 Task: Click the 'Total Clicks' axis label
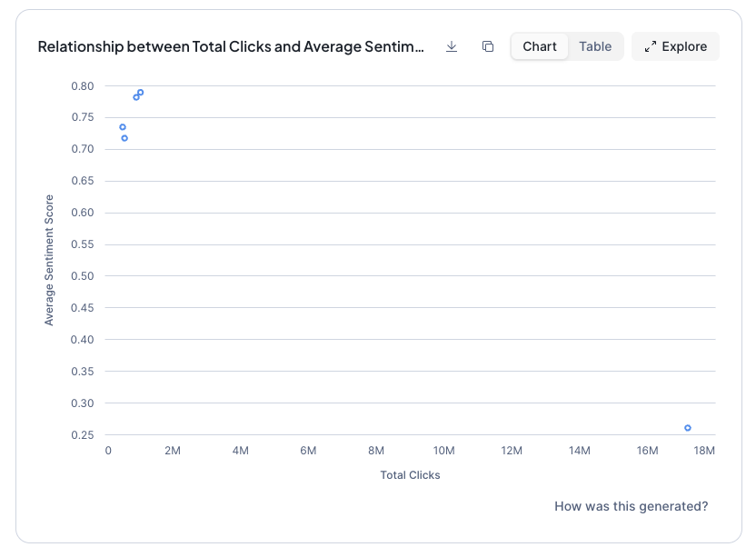pyautogui.click(x=410, y=475)
